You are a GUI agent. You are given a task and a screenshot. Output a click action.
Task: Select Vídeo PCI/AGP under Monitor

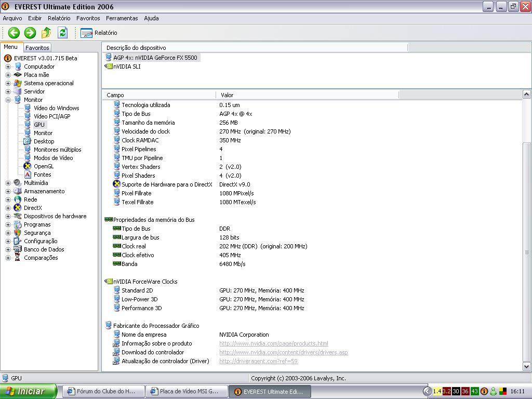point(52,116)
